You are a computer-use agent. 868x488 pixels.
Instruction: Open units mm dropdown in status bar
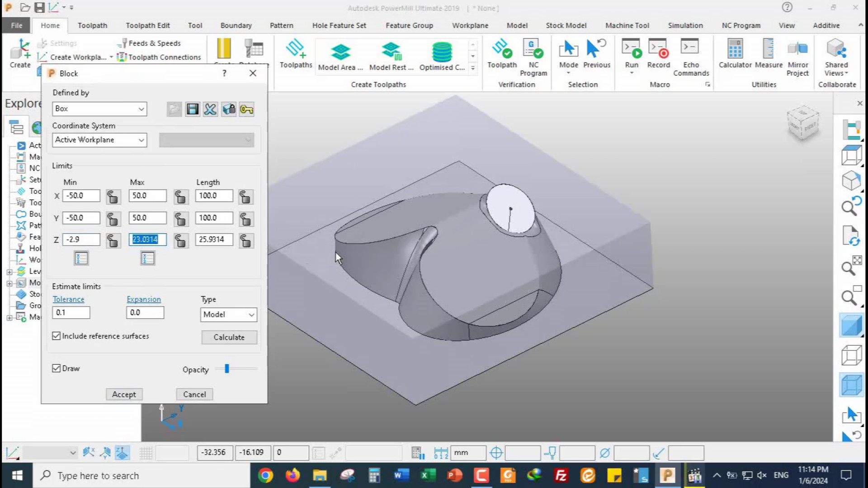coord(468,453)
